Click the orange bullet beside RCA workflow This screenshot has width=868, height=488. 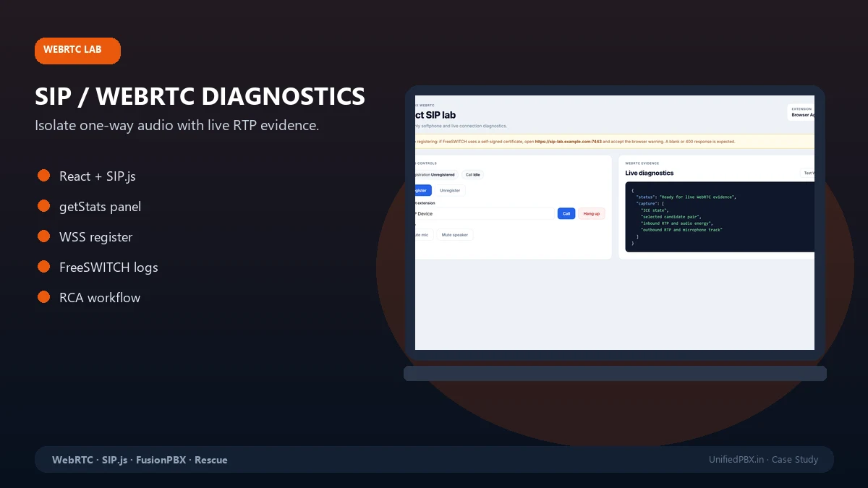tap(43, 297)
